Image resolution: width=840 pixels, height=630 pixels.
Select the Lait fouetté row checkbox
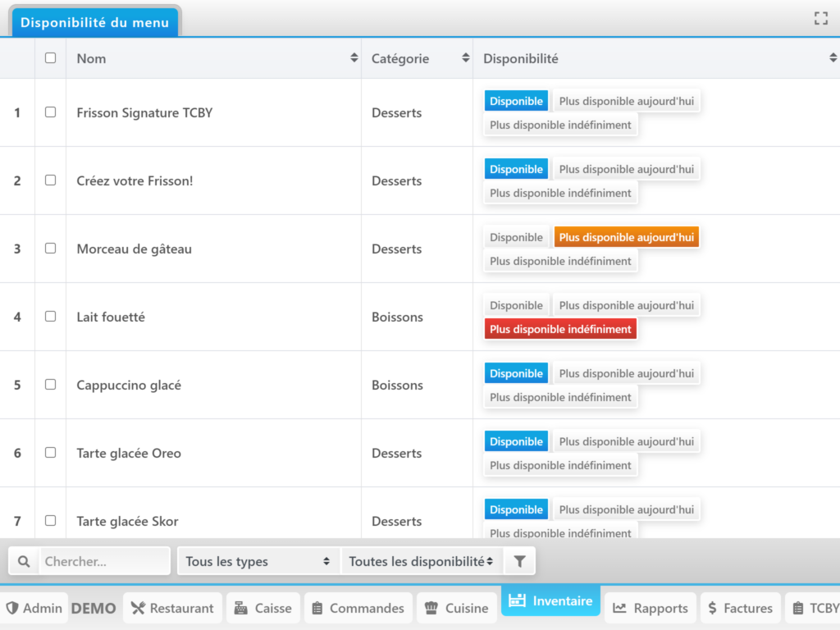(x=51, y=317)
